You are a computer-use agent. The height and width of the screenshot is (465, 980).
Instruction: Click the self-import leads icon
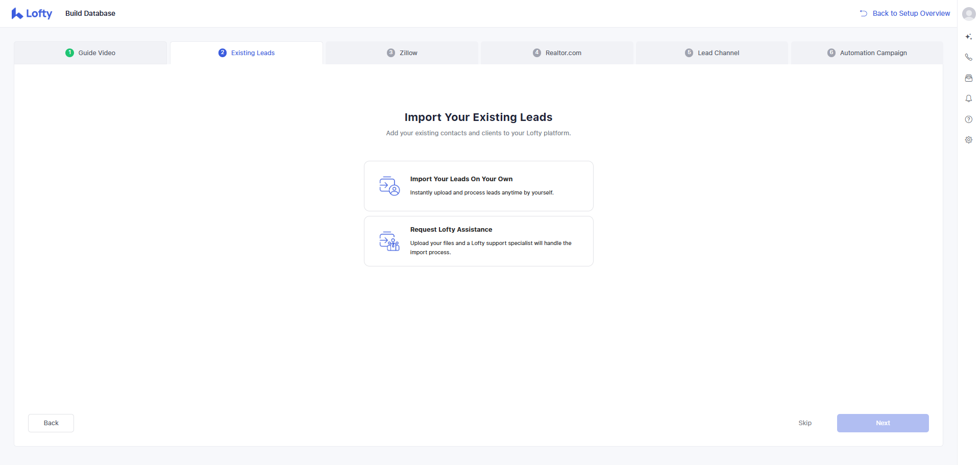point(389,186)
